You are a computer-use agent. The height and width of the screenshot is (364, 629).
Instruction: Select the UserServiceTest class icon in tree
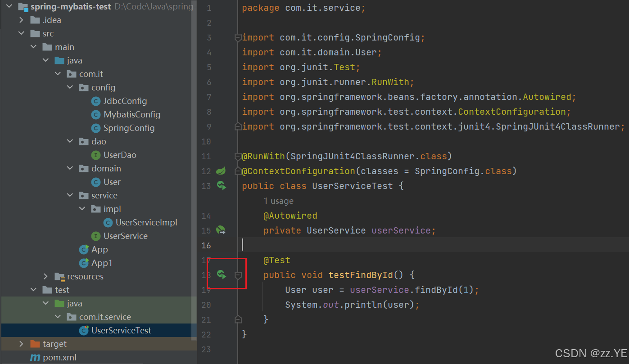84,331
